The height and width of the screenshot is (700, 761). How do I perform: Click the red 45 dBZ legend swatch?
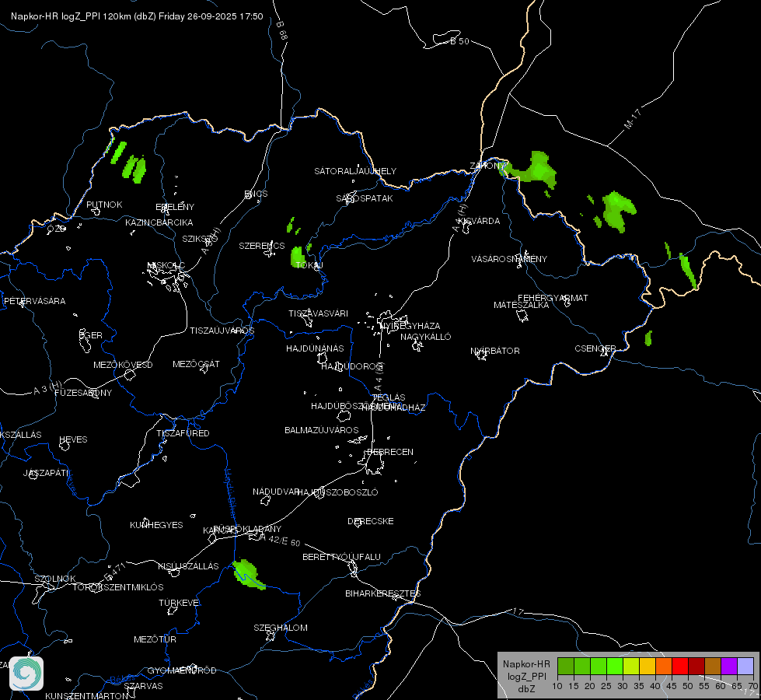[680, 667]
